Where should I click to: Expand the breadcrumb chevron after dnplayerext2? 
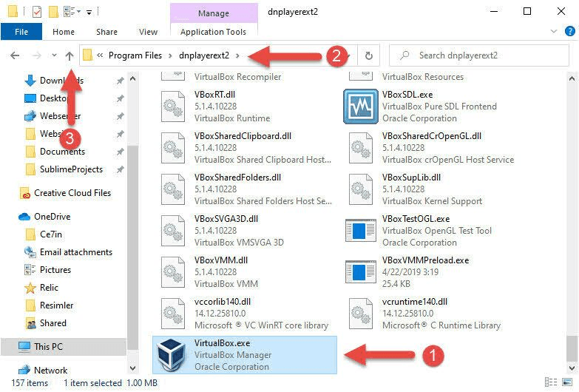pyautogui.click(x=237, y=55)
